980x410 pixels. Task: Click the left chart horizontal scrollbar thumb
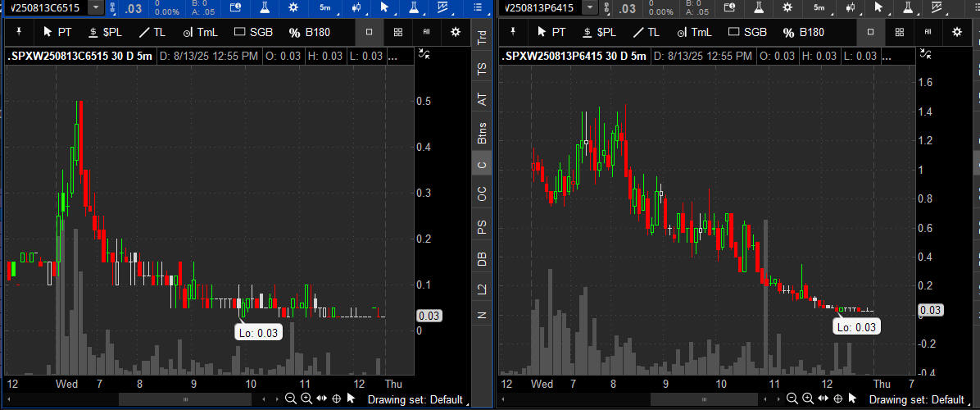(x=185, y=399)
